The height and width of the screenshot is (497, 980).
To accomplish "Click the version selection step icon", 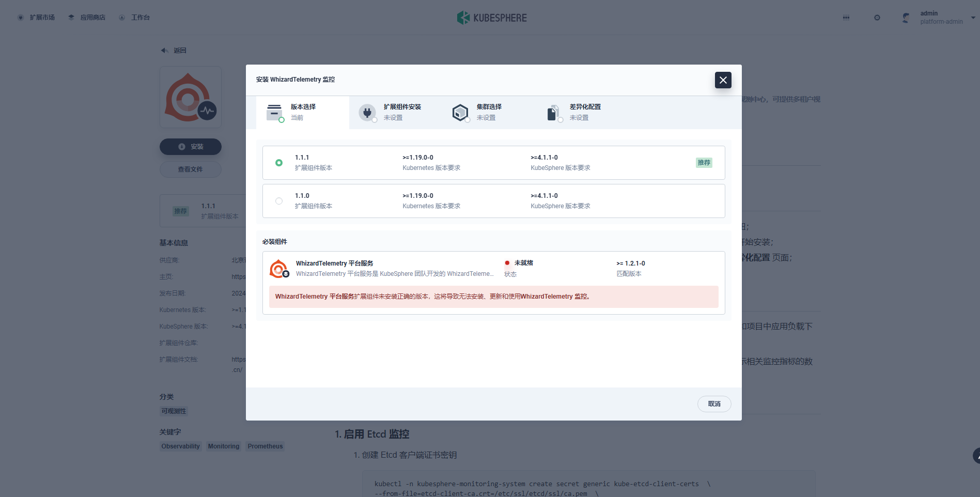I will [274, 112].
